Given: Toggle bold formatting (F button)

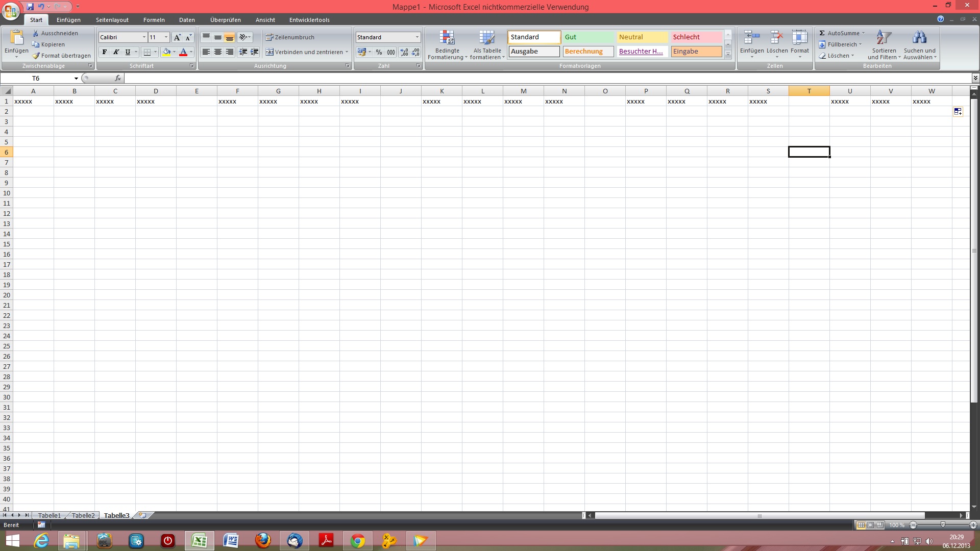Looking at the screenshot, I should tap(105, 52).
